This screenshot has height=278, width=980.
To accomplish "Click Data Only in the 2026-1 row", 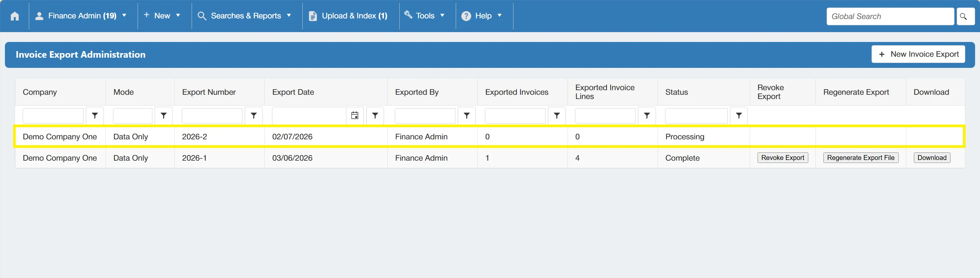I will click(130, 158).
